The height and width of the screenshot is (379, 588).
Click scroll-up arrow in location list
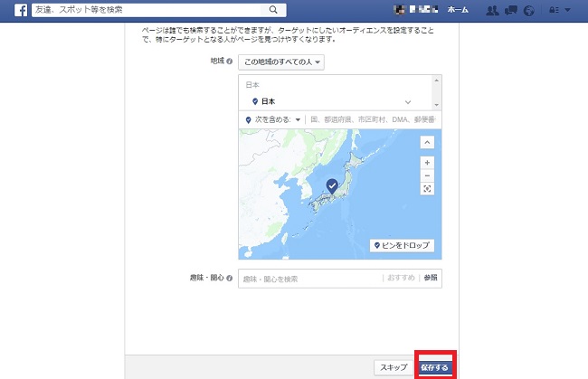coord(437,81)
